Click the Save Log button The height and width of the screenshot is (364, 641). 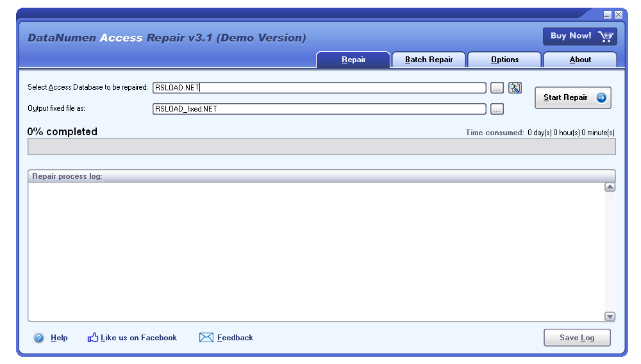coord(577,338)
